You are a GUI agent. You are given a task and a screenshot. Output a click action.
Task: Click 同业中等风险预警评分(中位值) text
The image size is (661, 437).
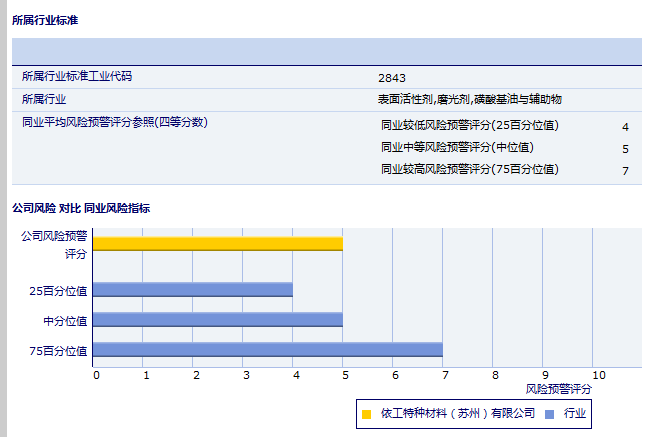(x=457, y=148)
